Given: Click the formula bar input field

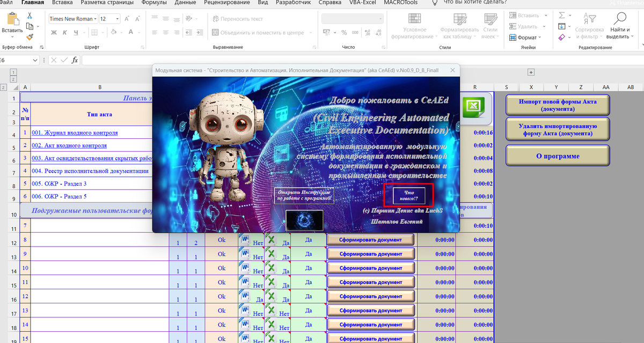Looking at the screenshot, I should [x=362, y=60].
